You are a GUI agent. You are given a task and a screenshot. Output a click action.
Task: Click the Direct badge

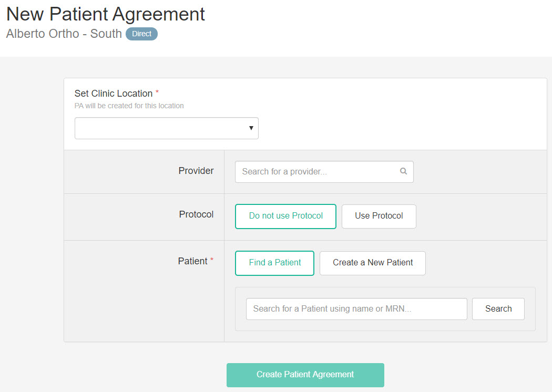pos(141,34)
